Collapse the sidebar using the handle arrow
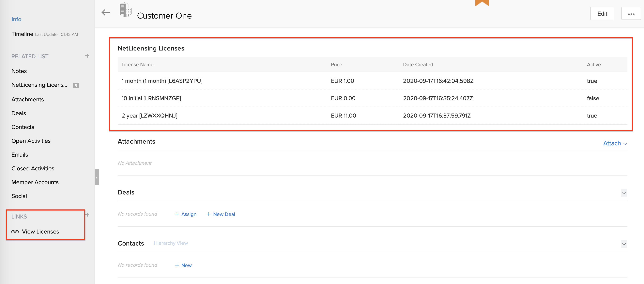644x284 pixels. [97, 177]
